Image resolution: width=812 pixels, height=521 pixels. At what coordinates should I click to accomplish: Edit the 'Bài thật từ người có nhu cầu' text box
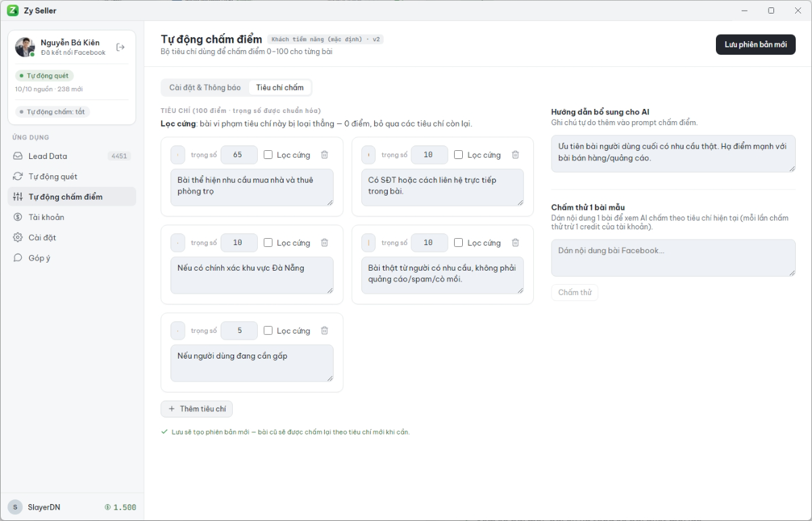tap(443, 275)
